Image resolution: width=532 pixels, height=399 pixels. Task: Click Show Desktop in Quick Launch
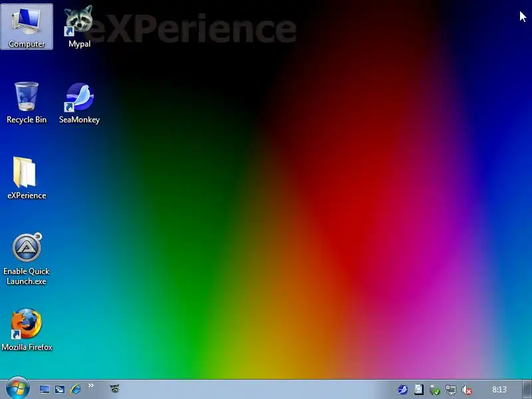[44, 389]
